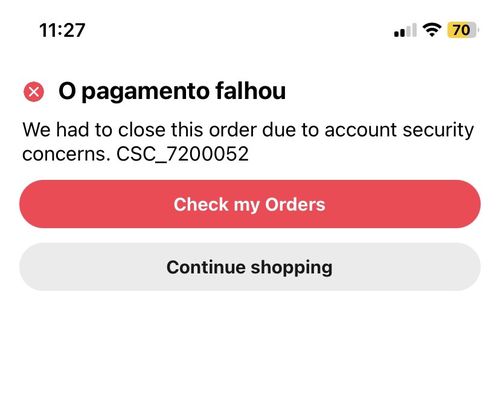
Task: Tap the gray Continue shopping button
Action: pos(250,267)
